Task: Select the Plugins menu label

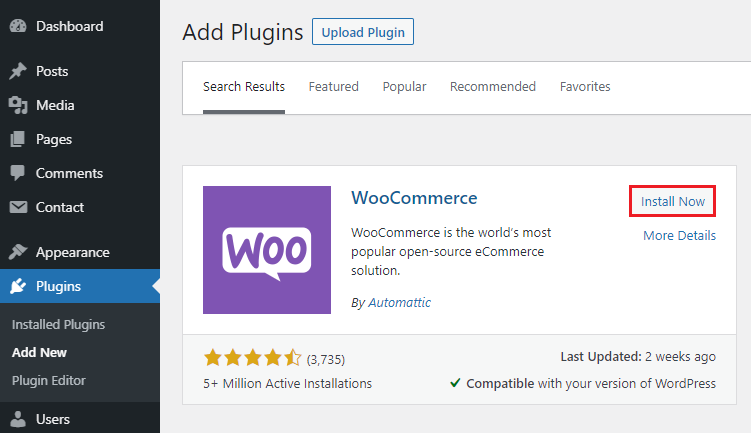Action: coord(58,286)
